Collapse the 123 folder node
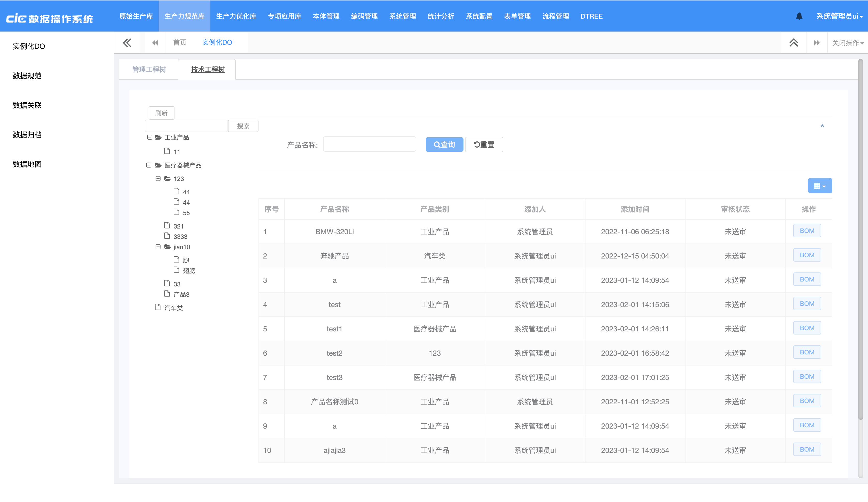 [158, 178]
